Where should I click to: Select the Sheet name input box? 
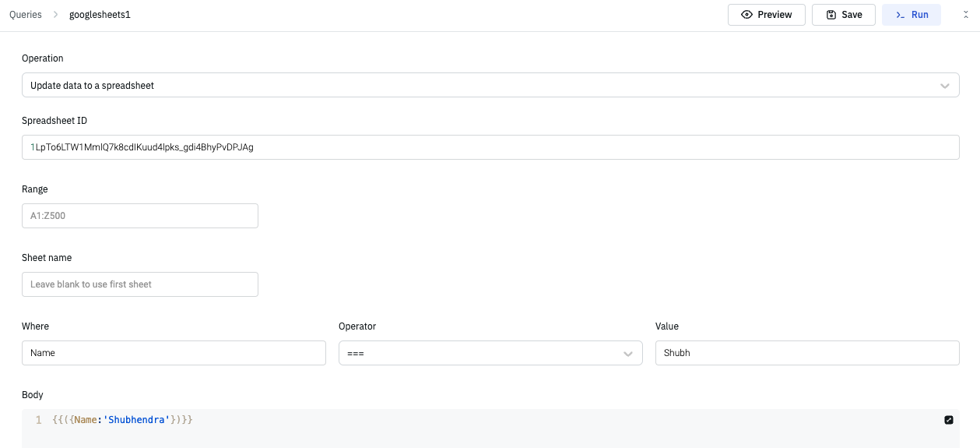coord(140,284)
